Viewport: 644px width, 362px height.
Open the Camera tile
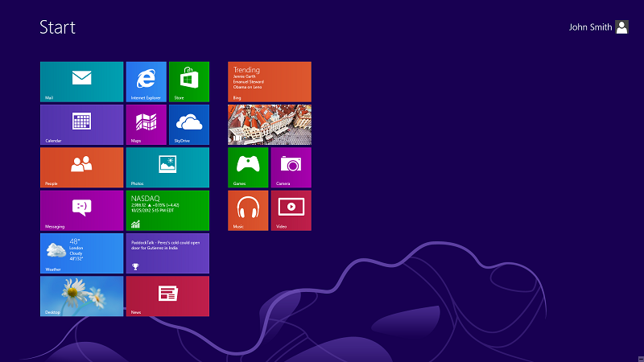coord(291,167)
